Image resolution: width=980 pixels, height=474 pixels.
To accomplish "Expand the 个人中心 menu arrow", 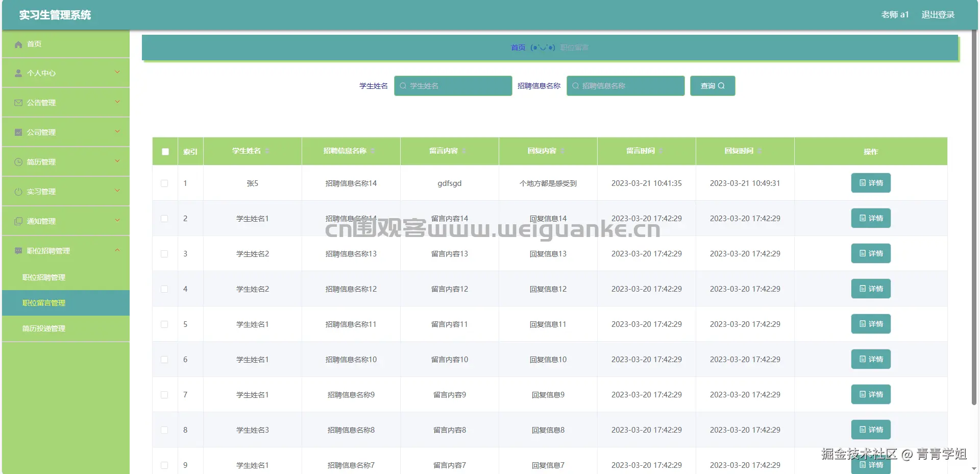I will [x=117, y=72].
